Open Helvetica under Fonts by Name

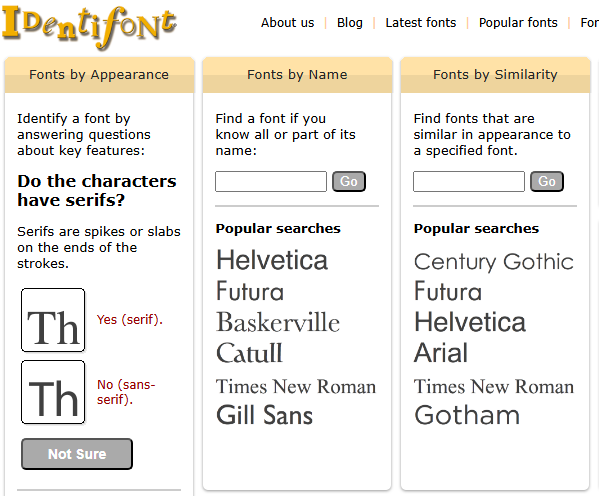click(272, 261)
